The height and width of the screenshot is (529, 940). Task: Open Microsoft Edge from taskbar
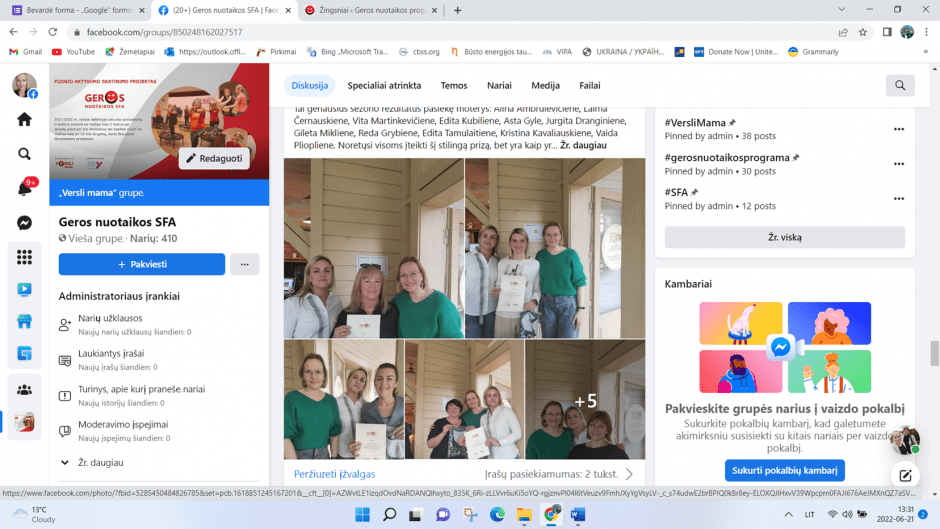coord(497,515)
